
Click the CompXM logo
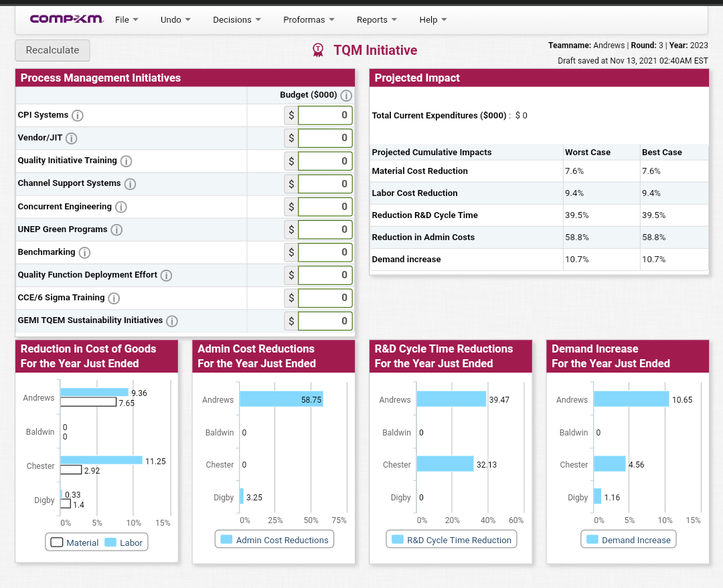click(x=67, y=19)
